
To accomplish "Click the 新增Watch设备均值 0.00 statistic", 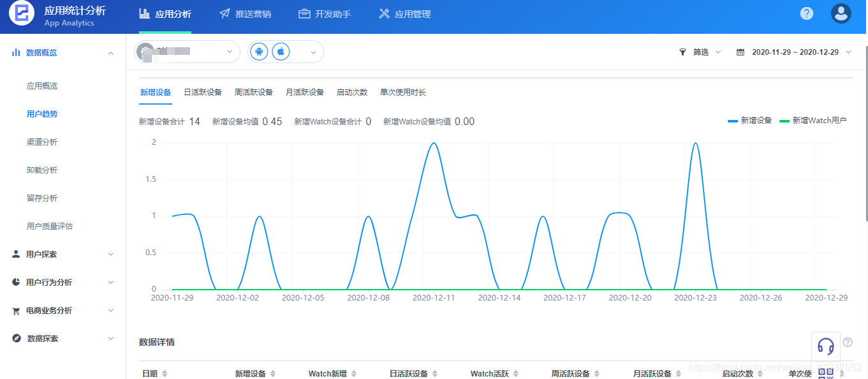I will 429,121.
